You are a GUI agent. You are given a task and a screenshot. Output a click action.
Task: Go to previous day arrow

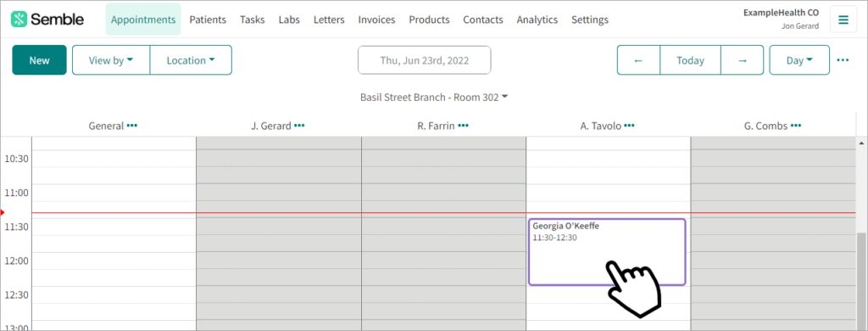point(638,60)
